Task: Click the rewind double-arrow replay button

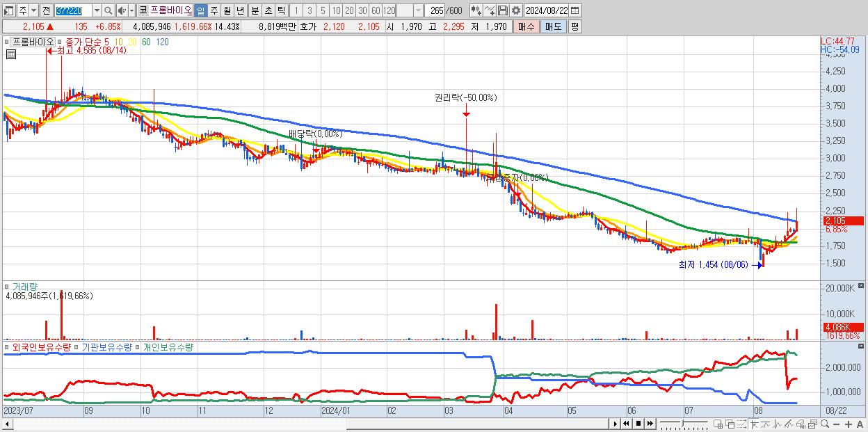Action: (626, 424)
